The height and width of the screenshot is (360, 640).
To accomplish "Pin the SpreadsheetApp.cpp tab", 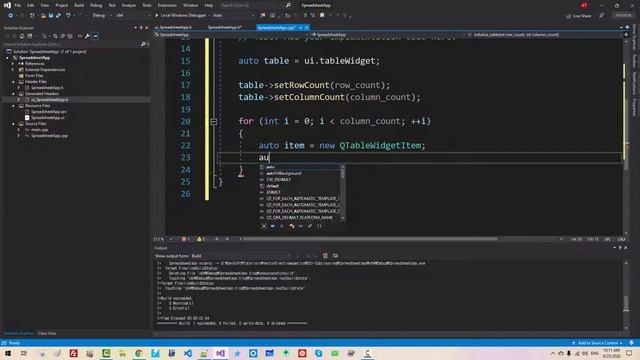I will click(300, 27).
